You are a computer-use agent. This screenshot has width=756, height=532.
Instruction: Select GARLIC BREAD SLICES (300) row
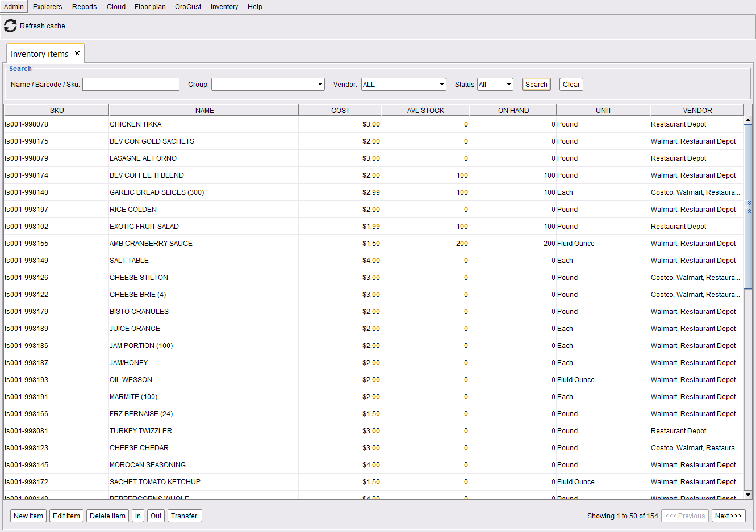pyautogui.click(x=374, y=192)
